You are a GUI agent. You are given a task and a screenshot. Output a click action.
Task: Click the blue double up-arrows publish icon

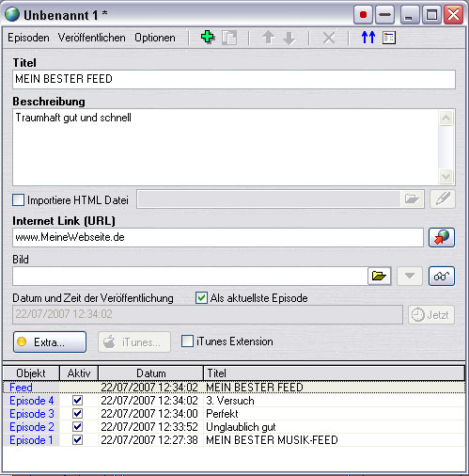point(368,38)
